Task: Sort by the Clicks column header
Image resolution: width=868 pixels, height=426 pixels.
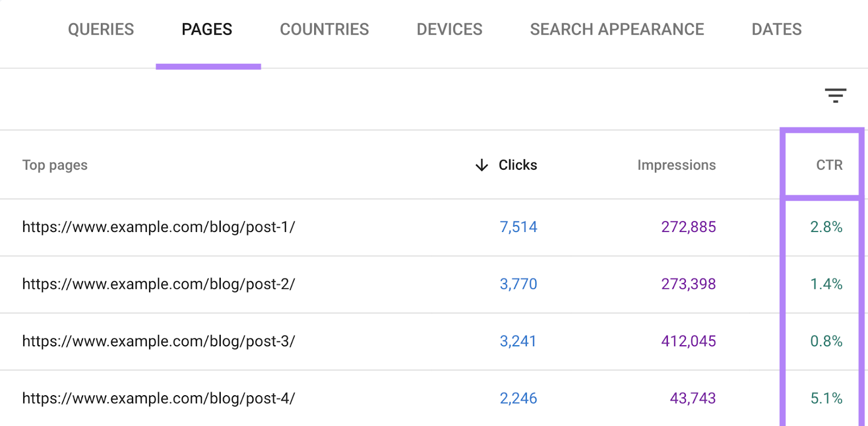Action: pyautogui.click(x=518, y=165)
